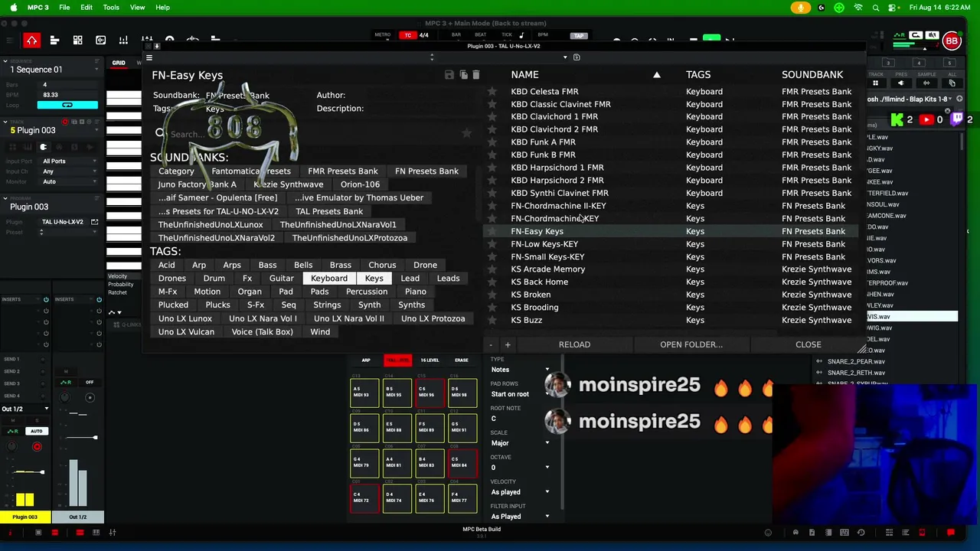
Task: Click the ARP button above the pads
Action: (x=366, y=360)
